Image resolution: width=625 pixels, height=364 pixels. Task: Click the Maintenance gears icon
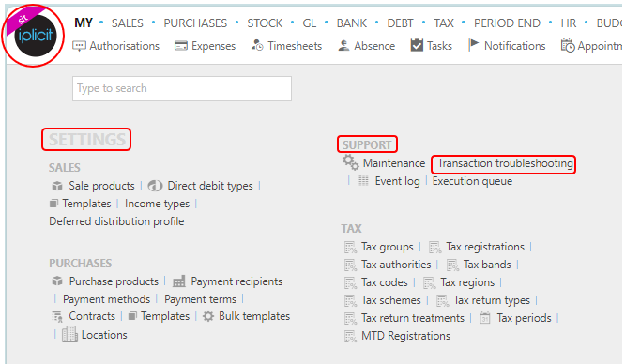pyautogui.click(x=351, y=162)
